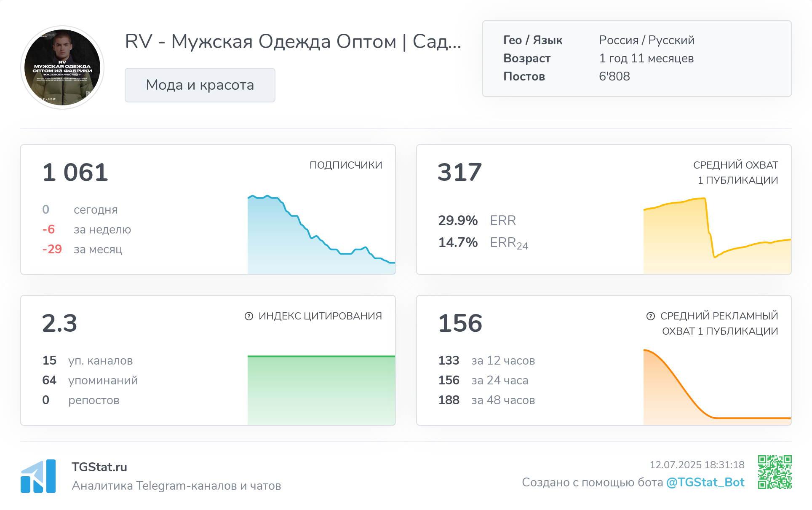Click the green citation index chart
The width and height of the screenshot is (812, 510).
(321, 390)
